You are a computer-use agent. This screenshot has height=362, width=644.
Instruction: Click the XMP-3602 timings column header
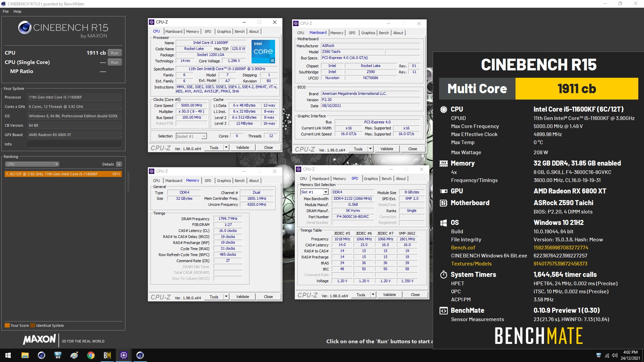tap(407, 233)
